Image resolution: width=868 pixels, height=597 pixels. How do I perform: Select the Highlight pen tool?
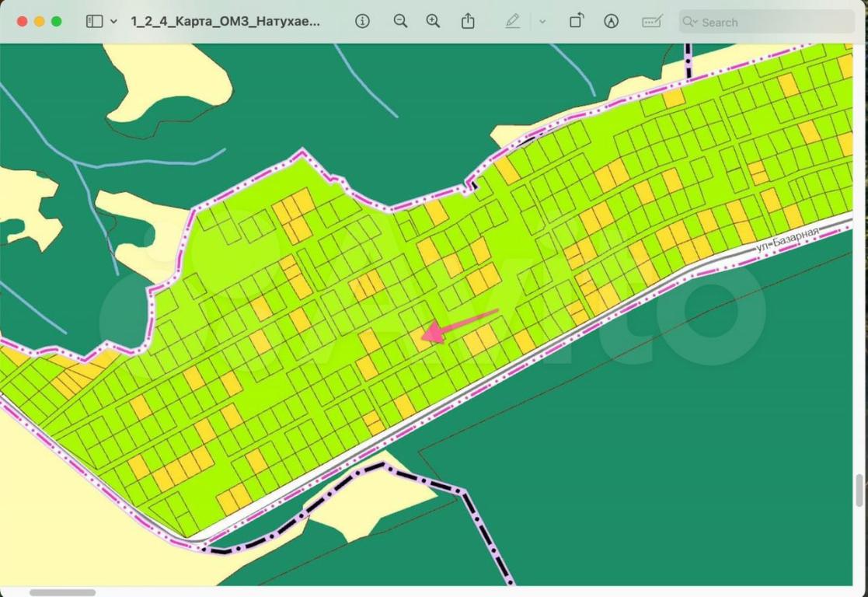click(x=512, y=22)
